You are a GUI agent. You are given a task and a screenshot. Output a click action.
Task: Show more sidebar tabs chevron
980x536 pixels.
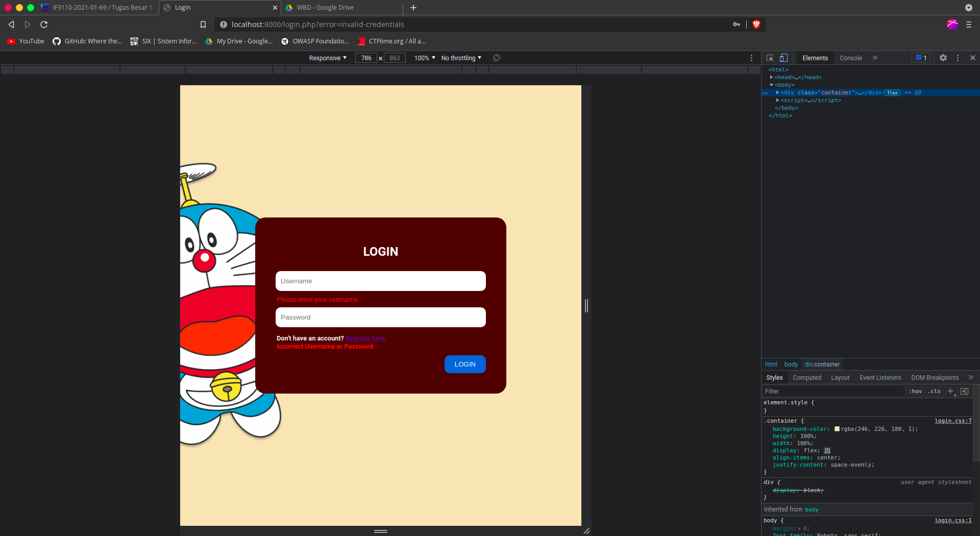tap(971, 378)
